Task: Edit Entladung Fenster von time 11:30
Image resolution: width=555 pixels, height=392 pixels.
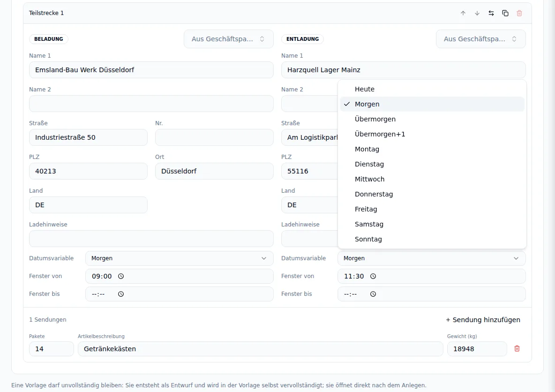Action: click(x=431, y=276)
